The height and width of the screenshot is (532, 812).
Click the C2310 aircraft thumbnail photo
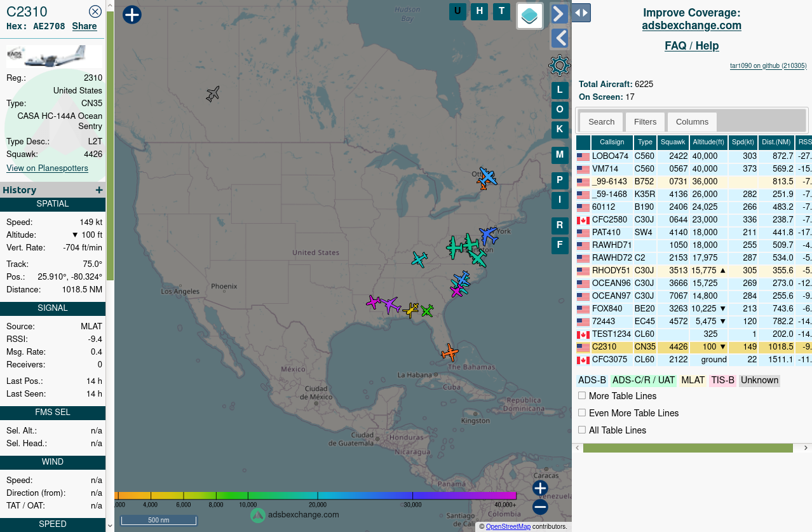coord(54,56)
